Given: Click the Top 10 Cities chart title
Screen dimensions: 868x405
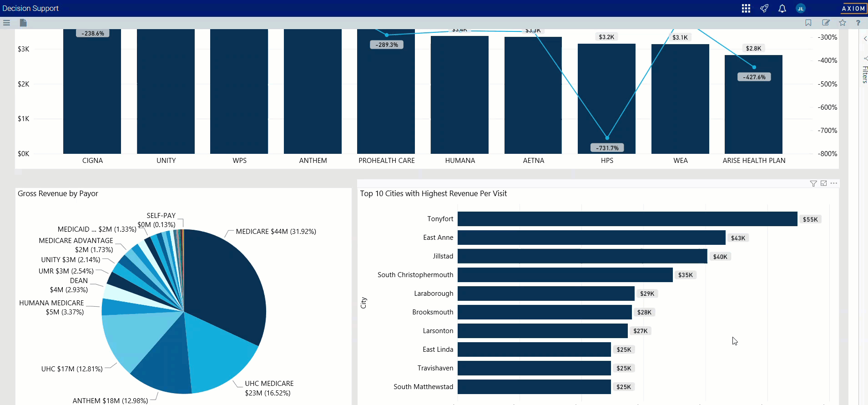Looking at the screenshot, I should pyautogui.click(x=434, y=193).
